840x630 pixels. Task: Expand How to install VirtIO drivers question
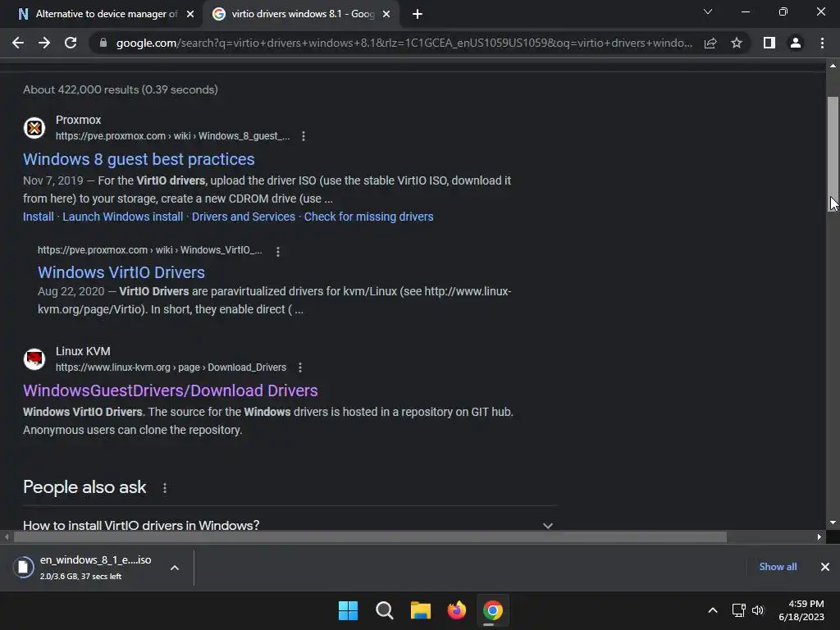(288, 525)
